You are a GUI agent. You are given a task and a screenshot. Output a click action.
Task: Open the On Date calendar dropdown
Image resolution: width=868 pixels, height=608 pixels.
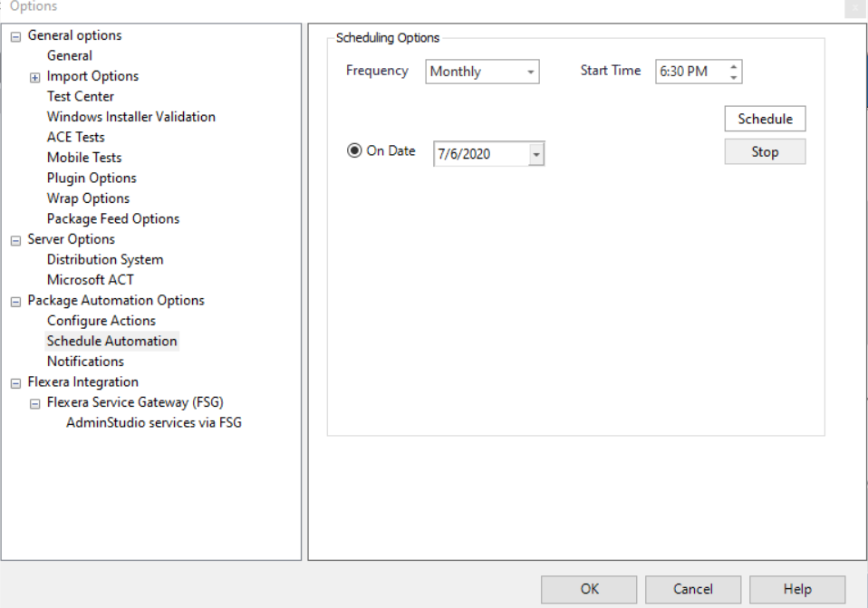click(x=535, y=154)
